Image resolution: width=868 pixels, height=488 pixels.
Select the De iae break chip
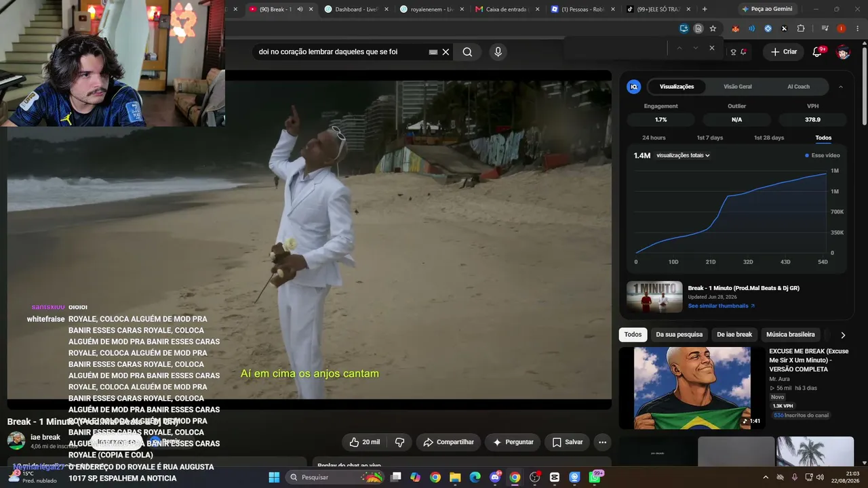pyautogui.click(x=734, y=335)
